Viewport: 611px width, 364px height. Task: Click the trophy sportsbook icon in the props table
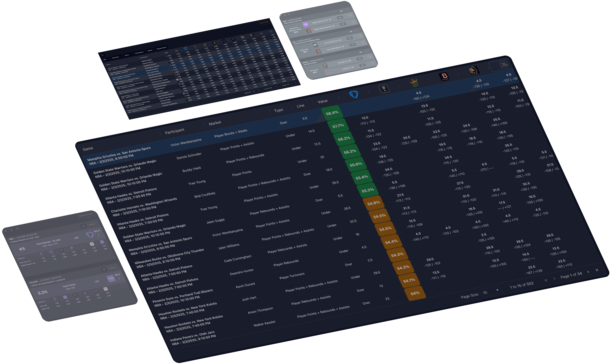pos(384,89)
